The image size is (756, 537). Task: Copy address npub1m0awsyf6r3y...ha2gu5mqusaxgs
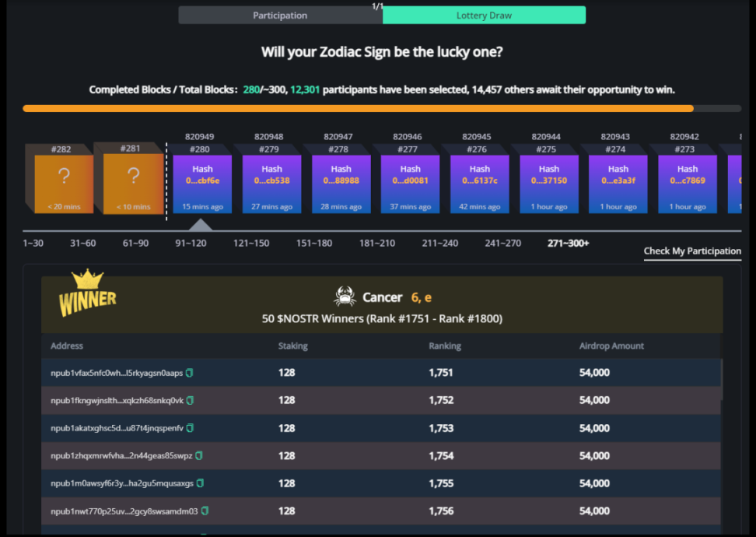coord(200,483)
